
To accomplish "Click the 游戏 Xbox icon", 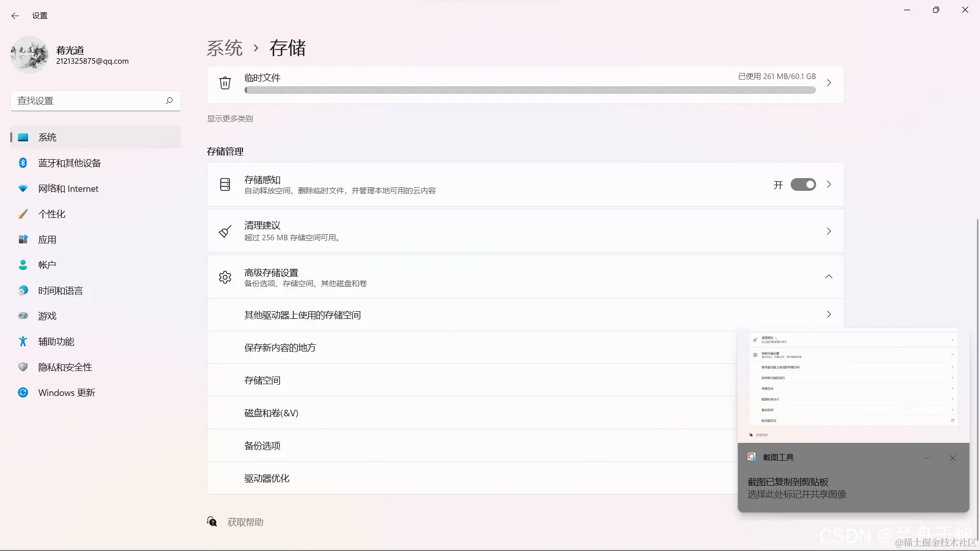I will (x=22, y=316).
